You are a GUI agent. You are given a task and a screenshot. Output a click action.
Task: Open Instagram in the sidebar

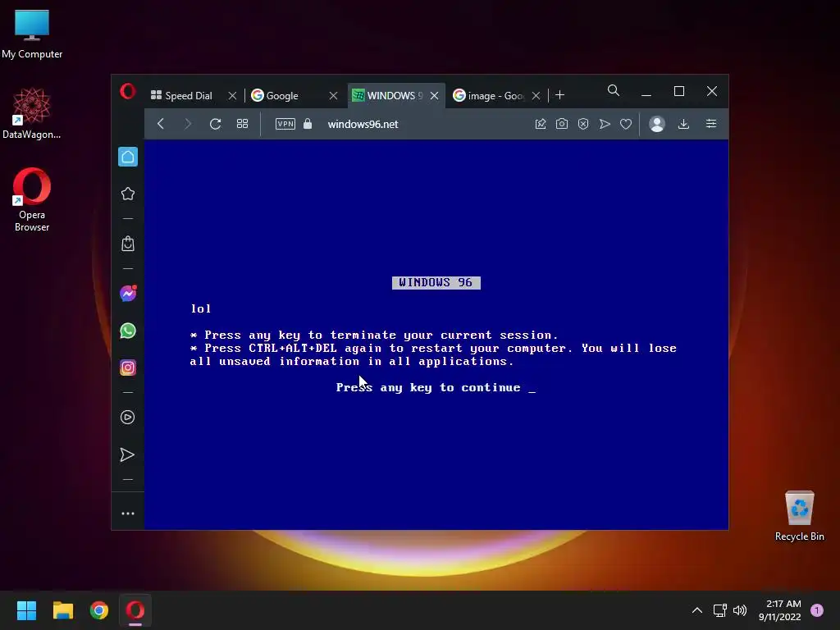pos(127,367)
